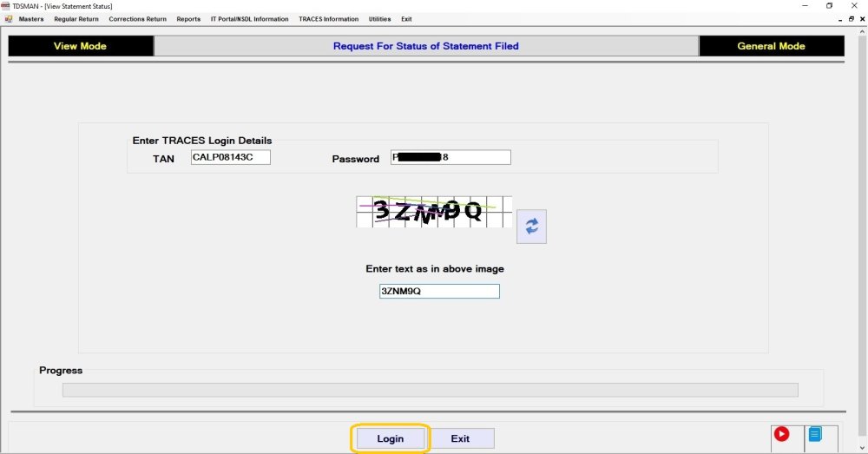Minimize the inner document window
This screenshot has height=454, width=868.
coord(840,19)
